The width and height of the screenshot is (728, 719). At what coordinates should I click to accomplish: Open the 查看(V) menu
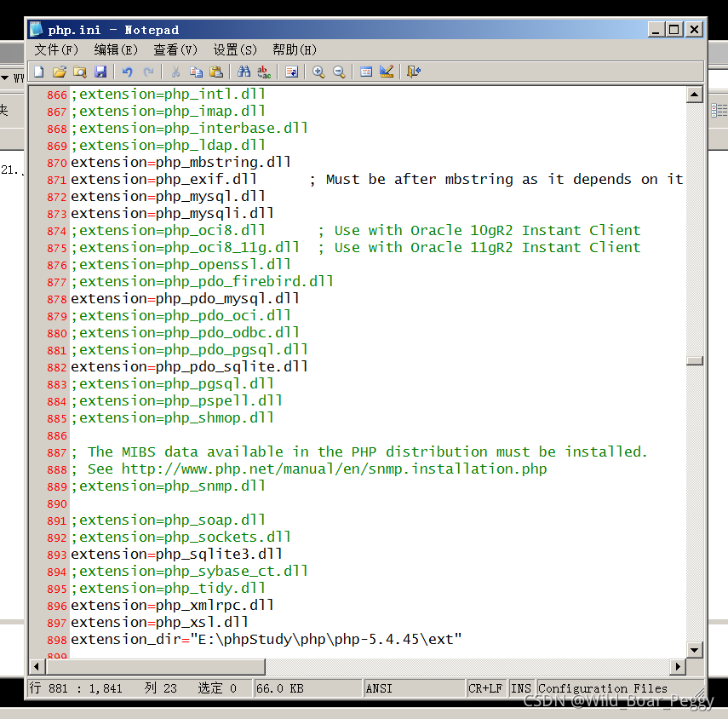coord(175,49)
